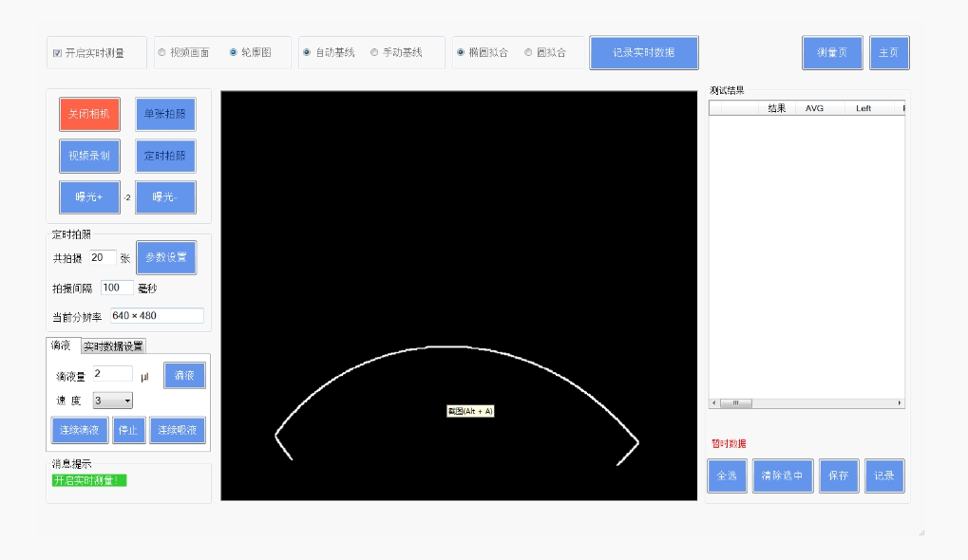This screenshot has width=968, height=560.
Task: Click 记录实时数据 to record live data
Action: [x=643, y=53]
